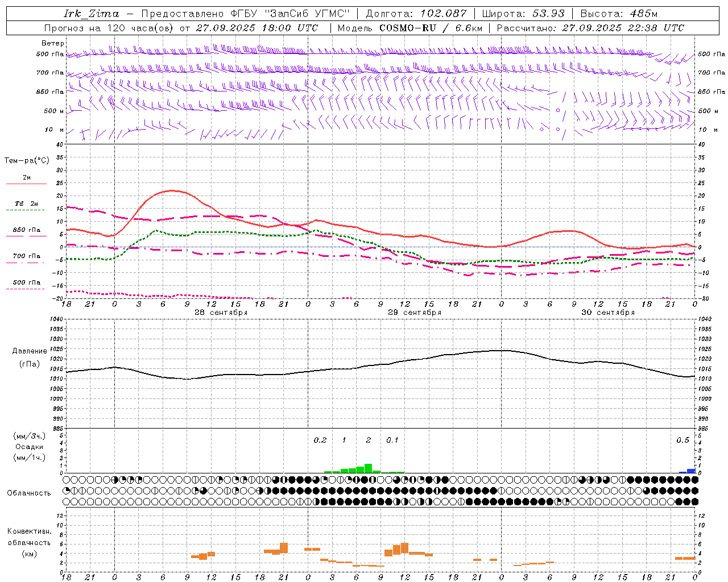
Task: Click the '850 гПа' temperature legend entry
Action: pyautogui.click(x=27, y=230)
